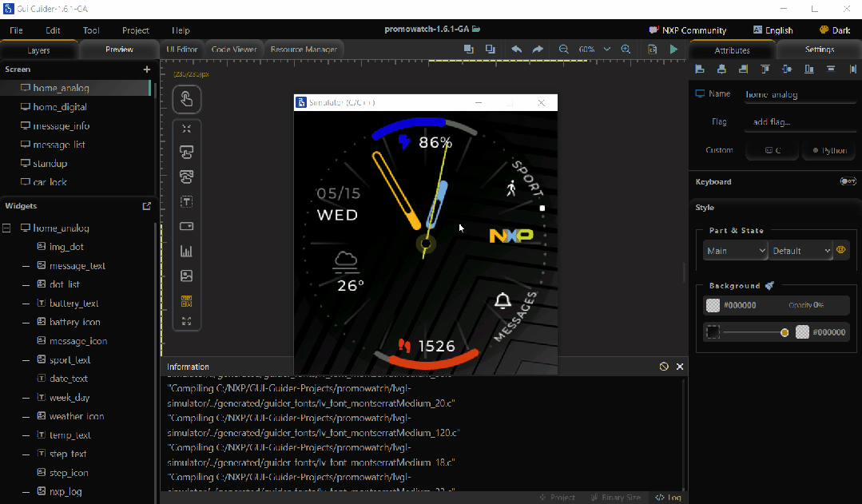
Task: Open the Log status tab
Action: (668, 498)
